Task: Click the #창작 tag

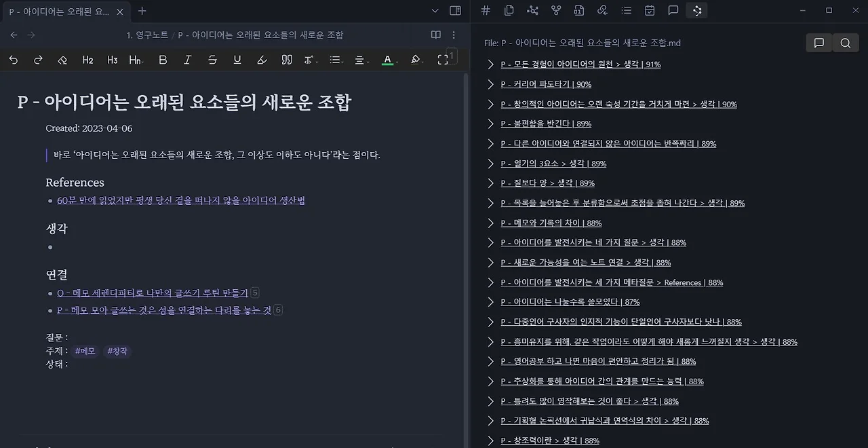Action: pos(117,351)
